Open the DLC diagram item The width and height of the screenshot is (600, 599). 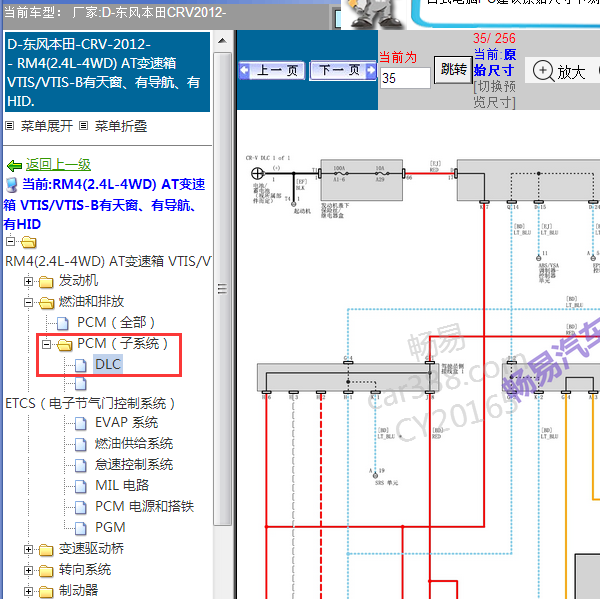tap(108, 364)
